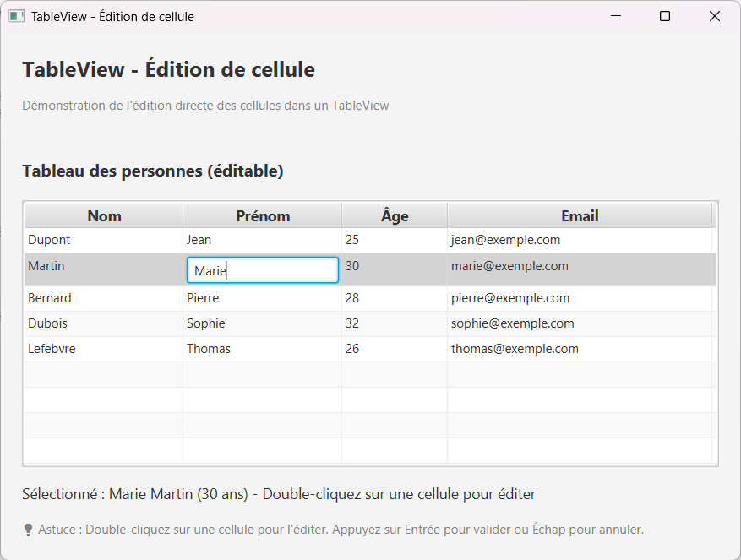
Task: Click the application icon in the title bar
Action: [x=16, y=16]
